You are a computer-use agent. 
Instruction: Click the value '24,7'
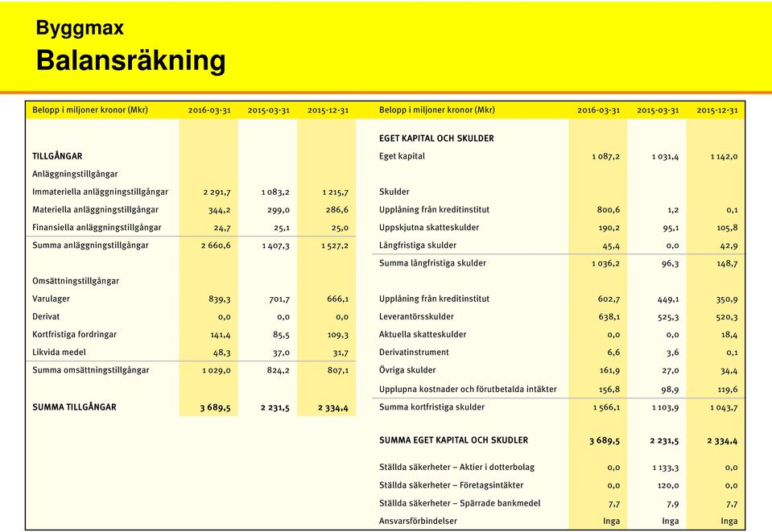pyautogui.click(x=222, y=228)
